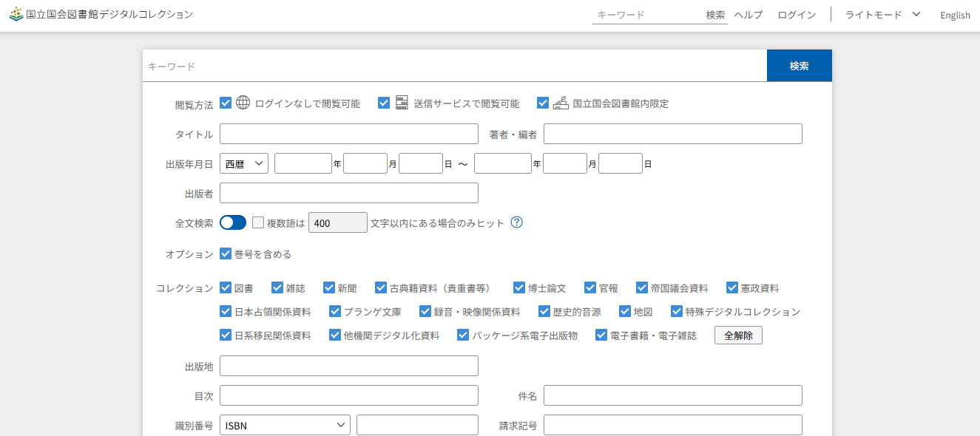Screen dimensions: 980x436
Task: Uncheck 日本占領関係資料 checkbox
Action: pyautogui.click(x=226, y=311)
